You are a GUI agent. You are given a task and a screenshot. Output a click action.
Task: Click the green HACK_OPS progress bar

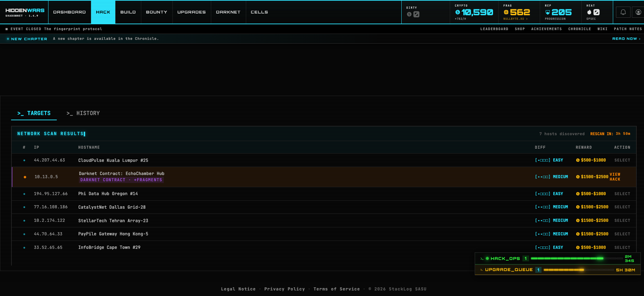pos(576,259)
